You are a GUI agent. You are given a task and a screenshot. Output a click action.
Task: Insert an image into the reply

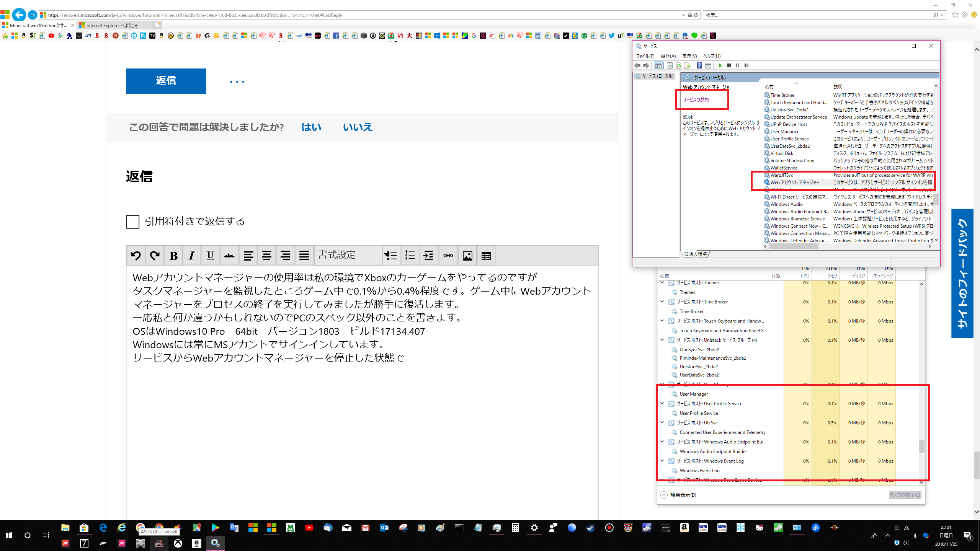point(467,256)
